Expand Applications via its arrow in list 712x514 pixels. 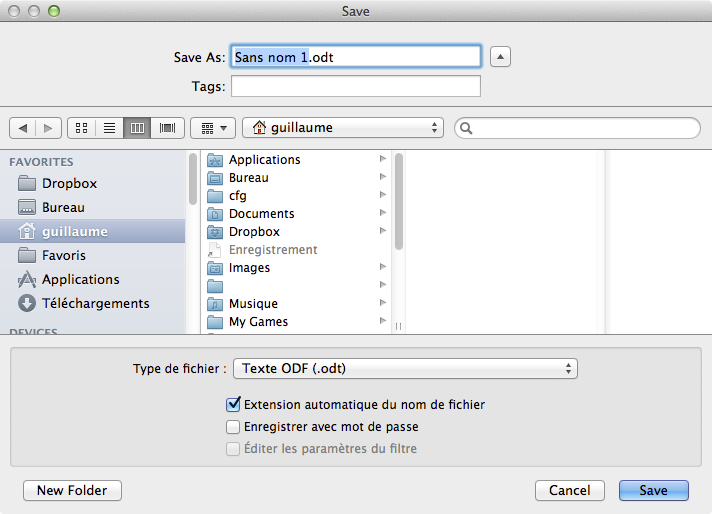383,158
